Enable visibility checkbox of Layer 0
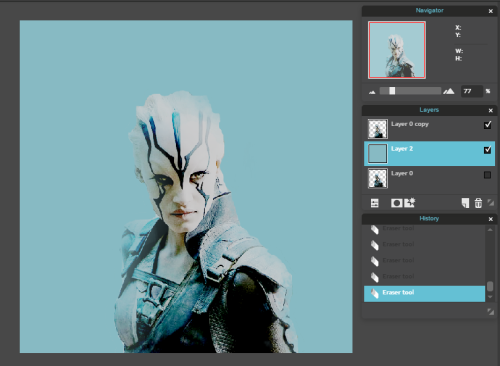The image size is (500, 366). [487, 175]
